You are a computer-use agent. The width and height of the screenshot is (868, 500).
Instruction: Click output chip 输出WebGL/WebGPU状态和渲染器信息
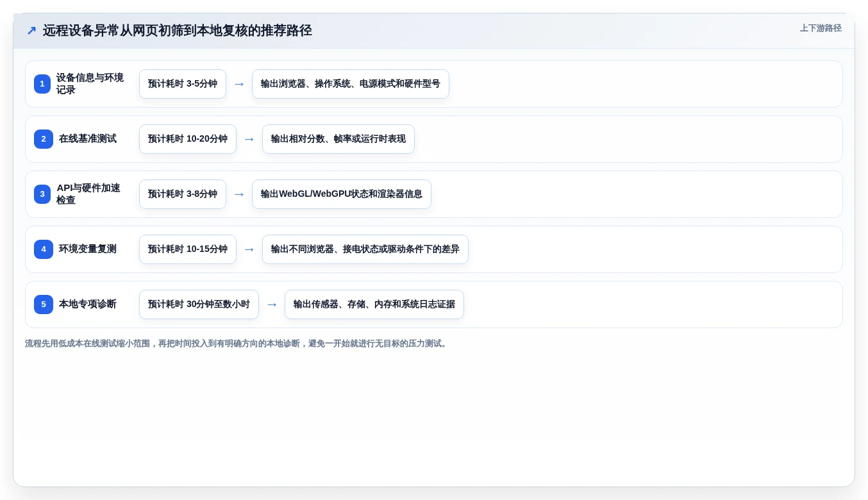coord(342,194)
